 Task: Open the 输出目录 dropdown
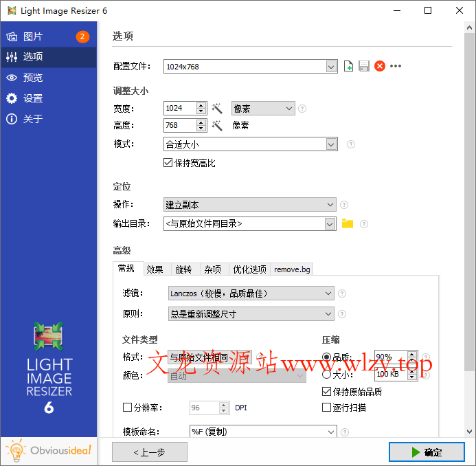click(330, 224)
